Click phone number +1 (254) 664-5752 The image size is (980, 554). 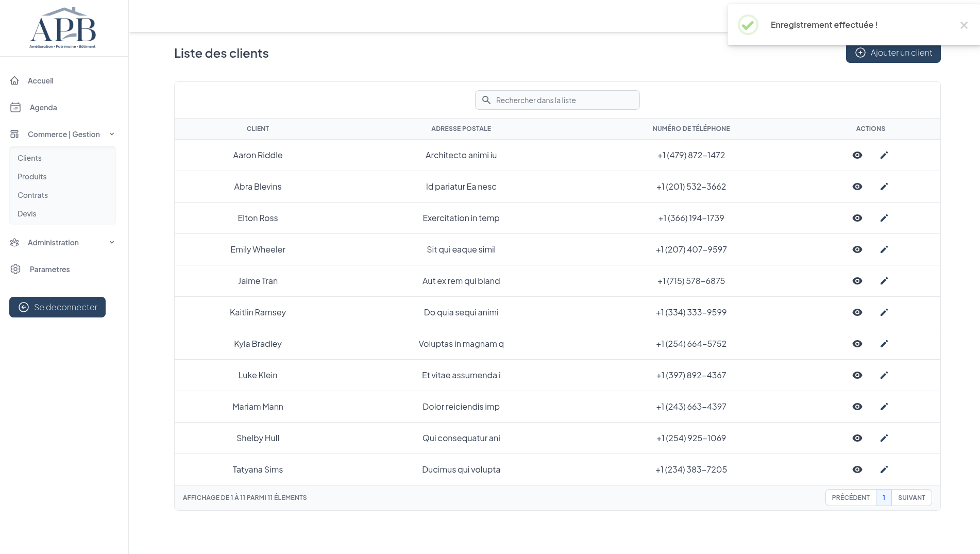(x=691, y=344)
